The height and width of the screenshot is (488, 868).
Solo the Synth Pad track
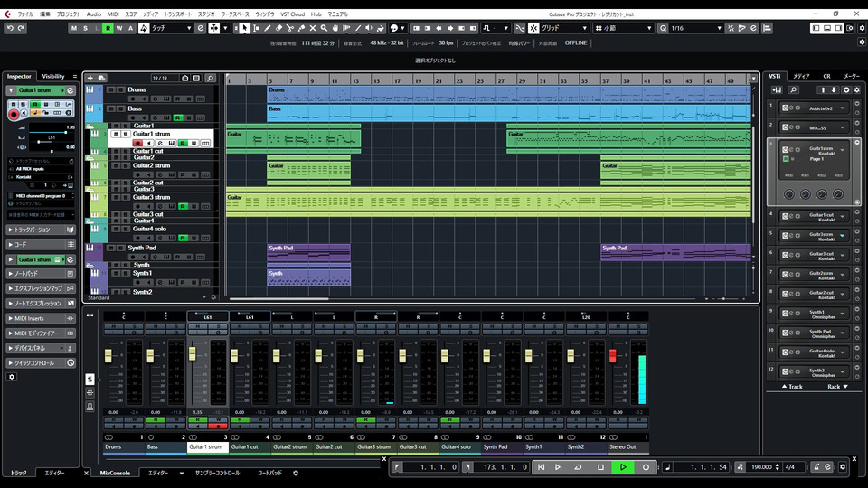(x=122, y=248)
